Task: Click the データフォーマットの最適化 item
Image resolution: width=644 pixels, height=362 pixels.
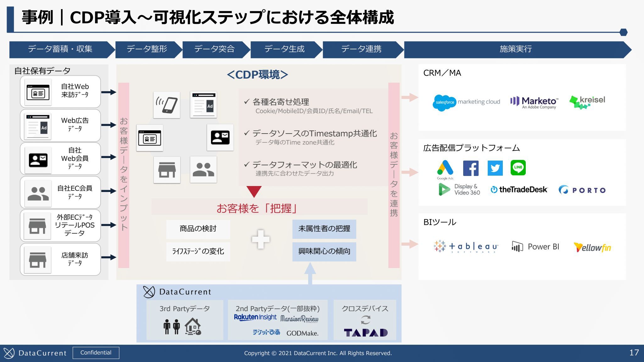Action: tap(300, 168)
